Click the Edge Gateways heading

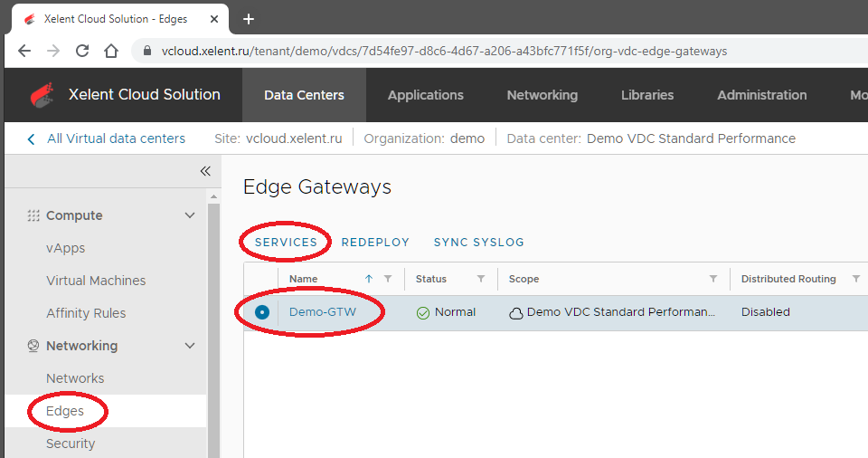(x=317, y=186)
